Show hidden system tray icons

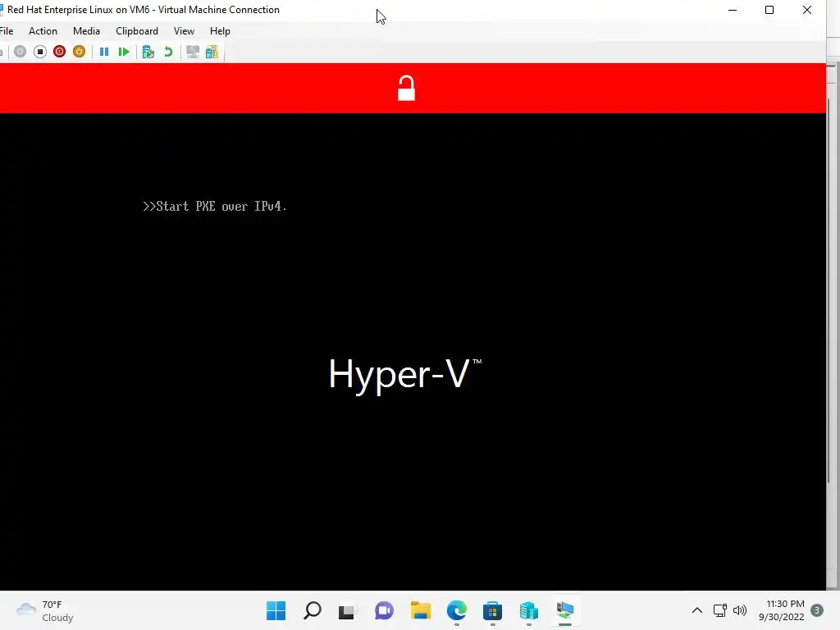697,610
